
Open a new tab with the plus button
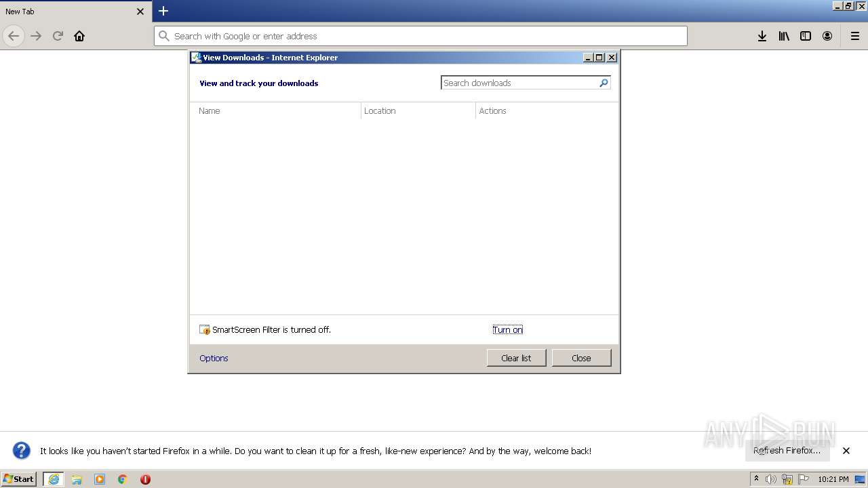tap(163, 11)
